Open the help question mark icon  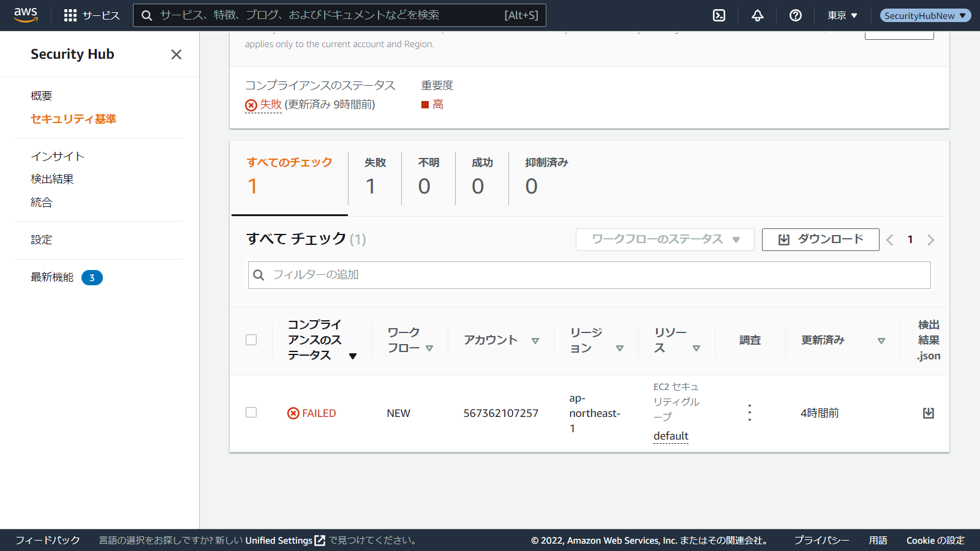(x=796, y=15)
